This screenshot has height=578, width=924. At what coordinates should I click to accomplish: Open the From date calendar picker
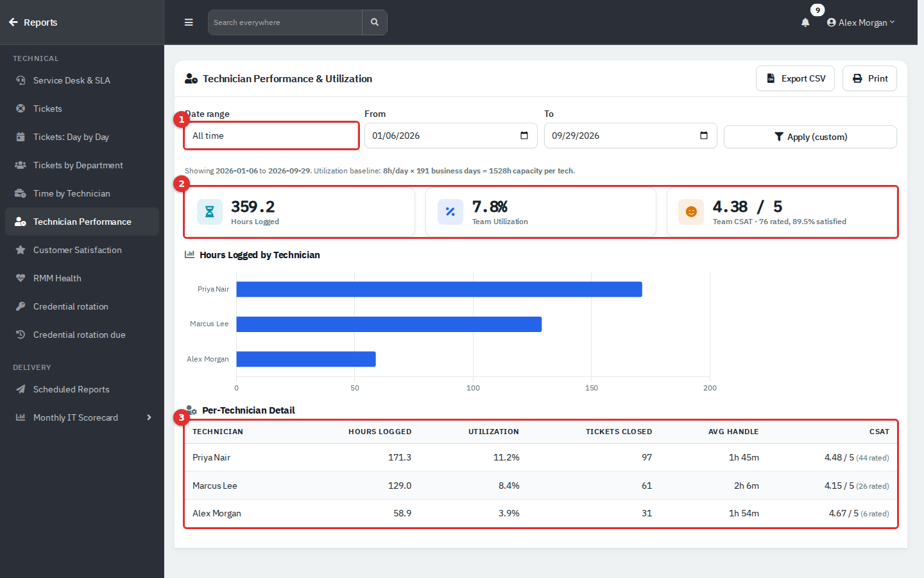(524, 136)
